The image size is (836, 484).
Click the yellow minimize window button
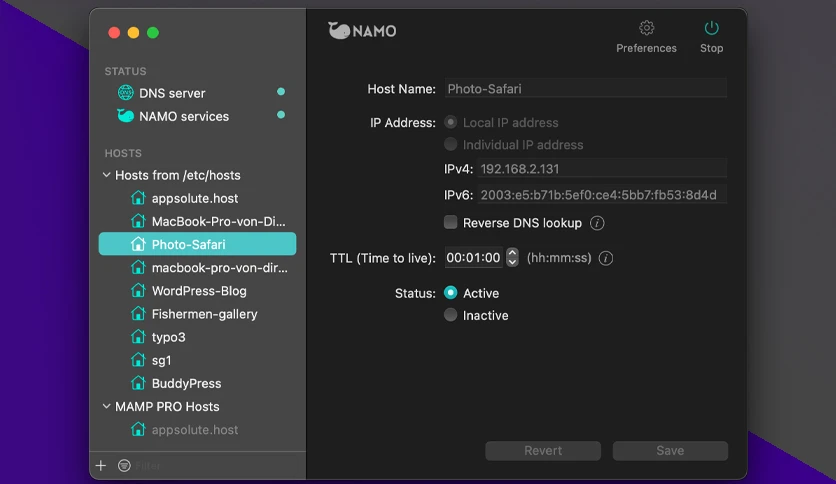[133, 33]
